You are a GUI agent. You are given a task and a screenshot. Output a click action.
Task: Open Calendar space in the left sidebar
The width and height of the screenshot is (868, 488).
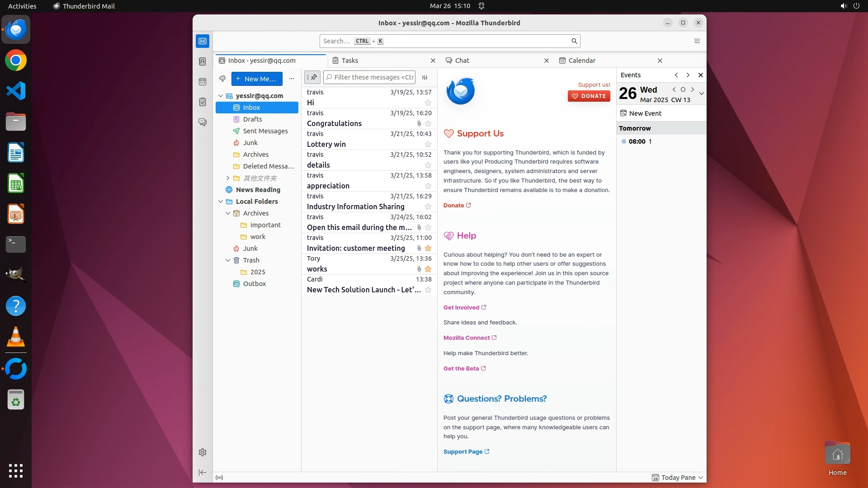pos(203,82)
